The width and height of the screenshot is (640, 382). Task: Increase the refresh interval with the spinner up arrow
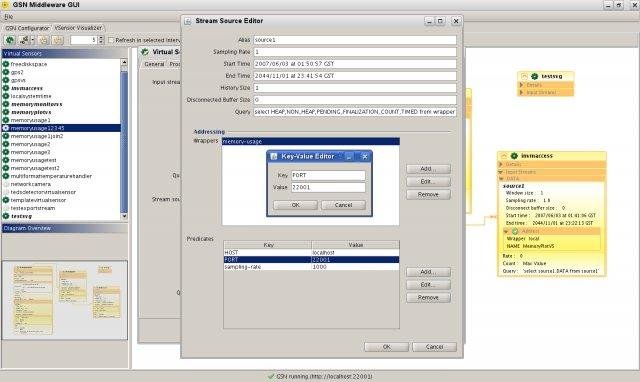click(x=101, y=38)
